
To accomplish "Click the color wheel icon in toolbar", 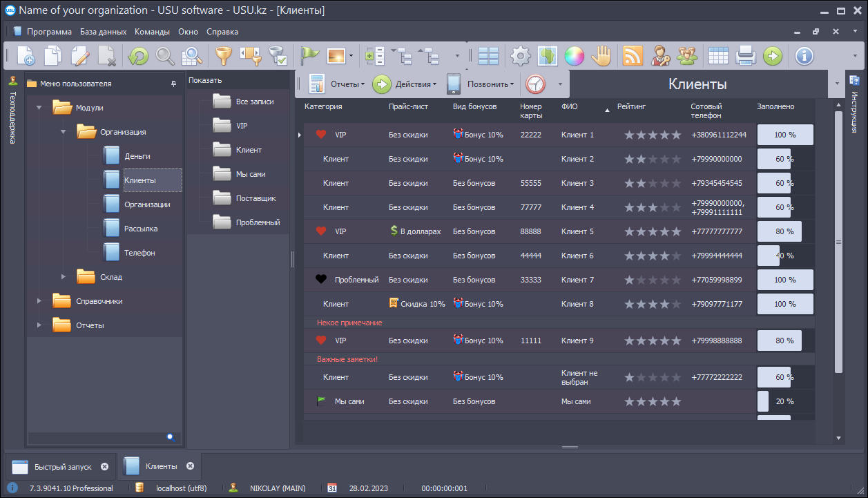I will 574,56.
